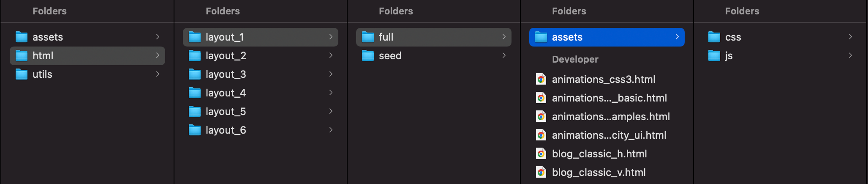The image size is (868, 184).
Task: Expand the layout_2 folder chevron
Action: pyautogui.click(x=331, y=55)
